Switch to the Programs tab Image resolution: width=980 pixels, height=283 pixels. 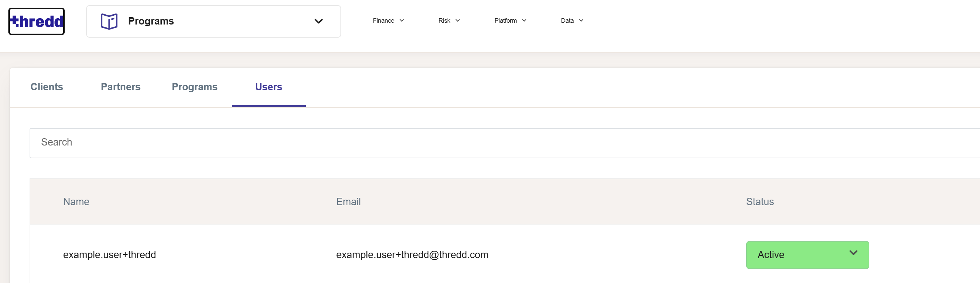(x=194, y=87)
